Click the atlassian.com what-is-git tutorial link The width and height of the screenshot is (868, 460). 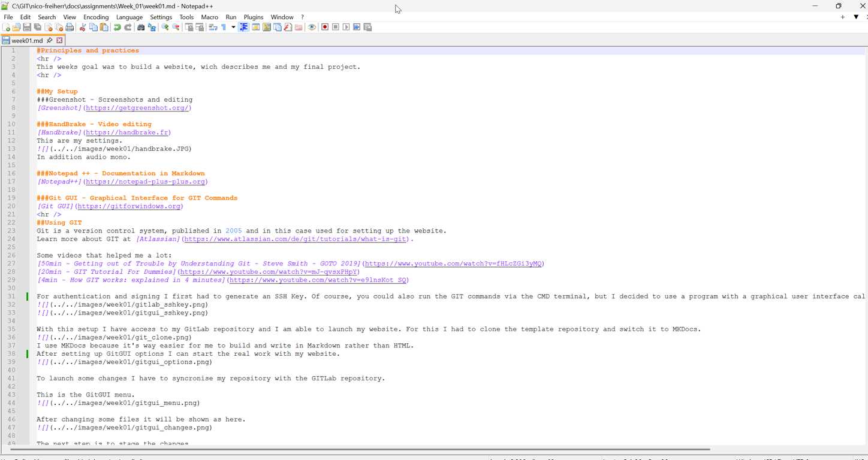tap(296, 240)
